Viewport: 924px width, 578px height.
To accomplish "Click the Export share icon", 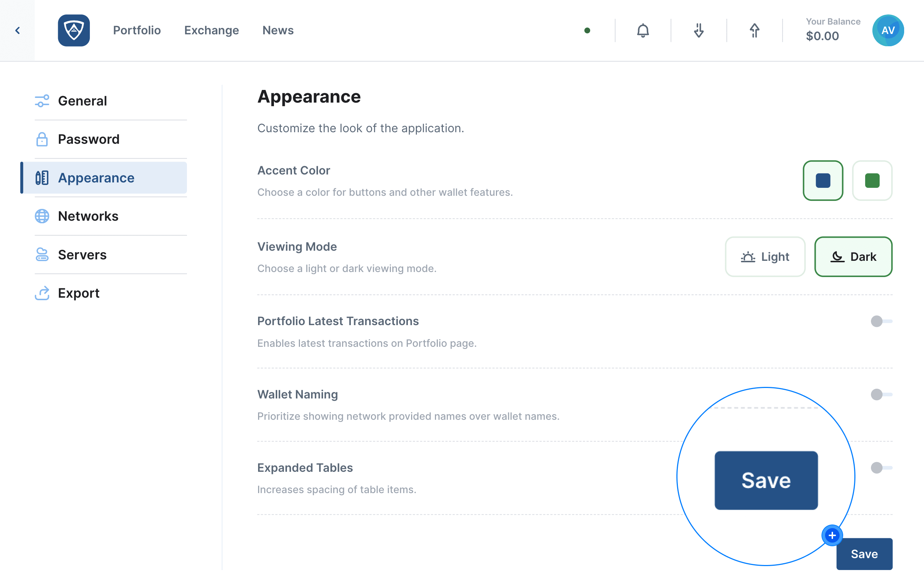I will point(42,293).
